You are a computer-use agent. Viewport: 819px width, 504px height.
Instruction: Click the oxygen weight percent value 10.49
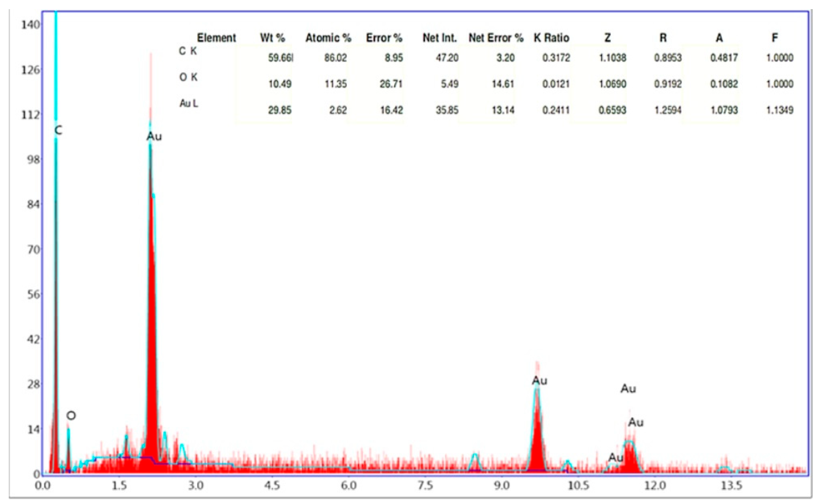point(280,84)
